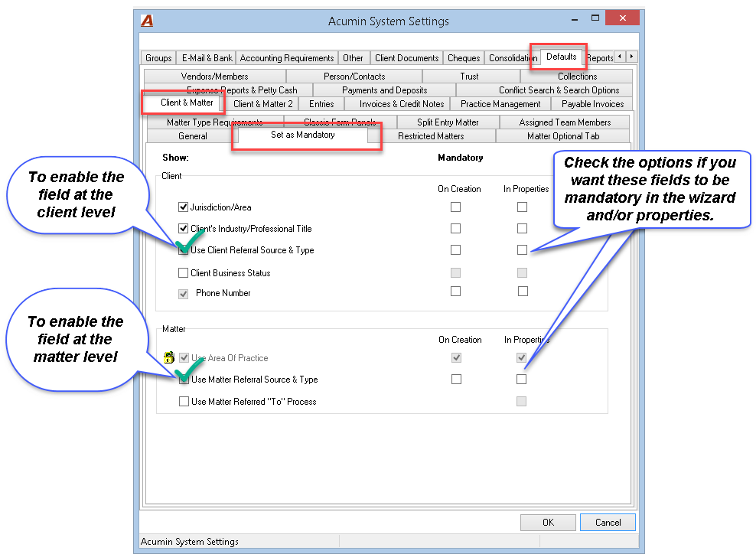Switch to the General tab
Viewport: 756px width, 554px height.
point(192,136)
